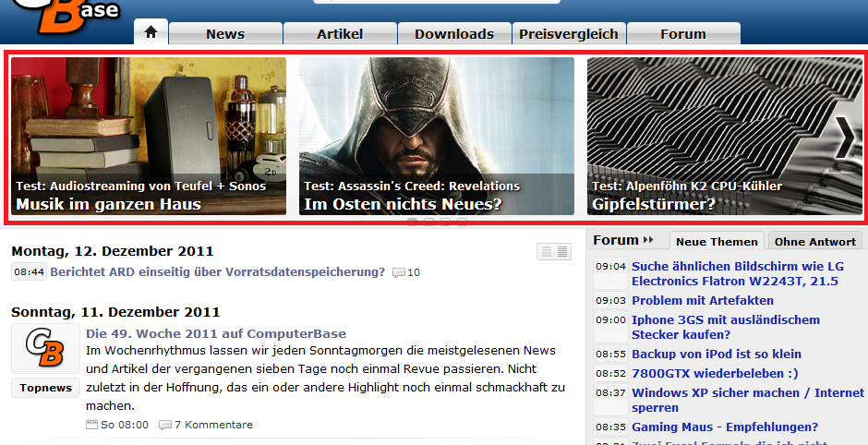868x445 pixels.
Task: Click the 08:55 forum time badge
Action: pos(610,355)
